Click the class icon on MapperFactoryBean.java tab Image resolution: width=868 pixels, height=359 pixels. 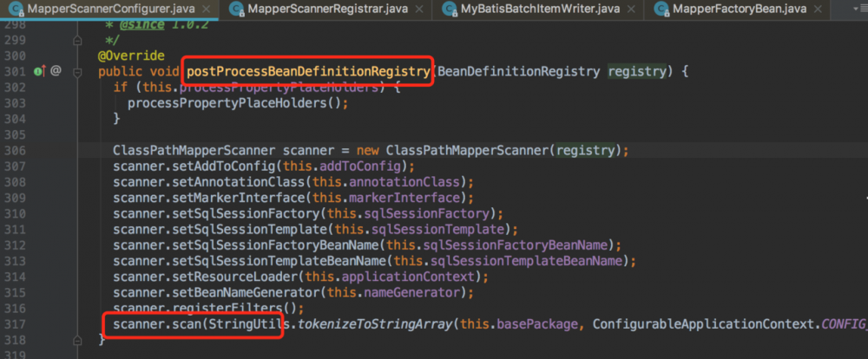(660, 9)
